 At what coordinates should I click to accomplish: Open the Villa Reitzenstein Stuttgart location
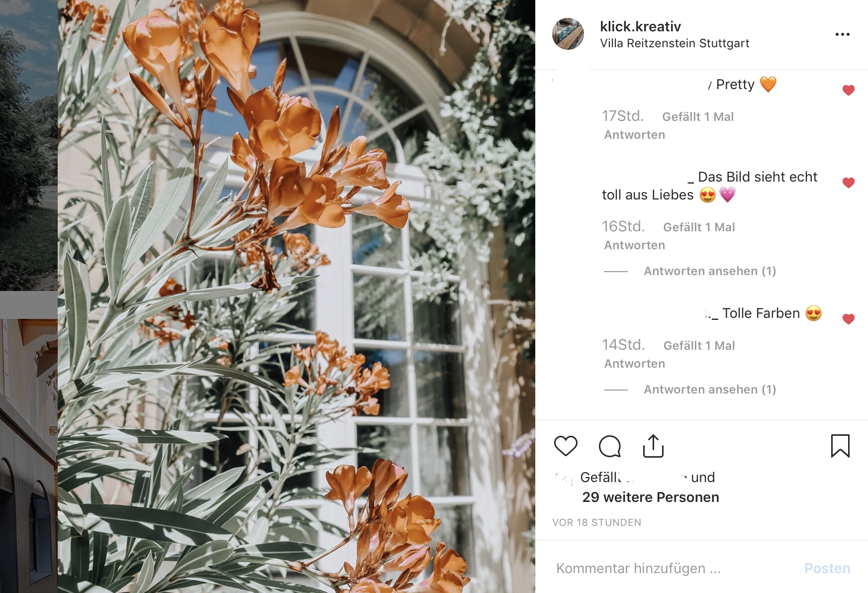(675, 43)
